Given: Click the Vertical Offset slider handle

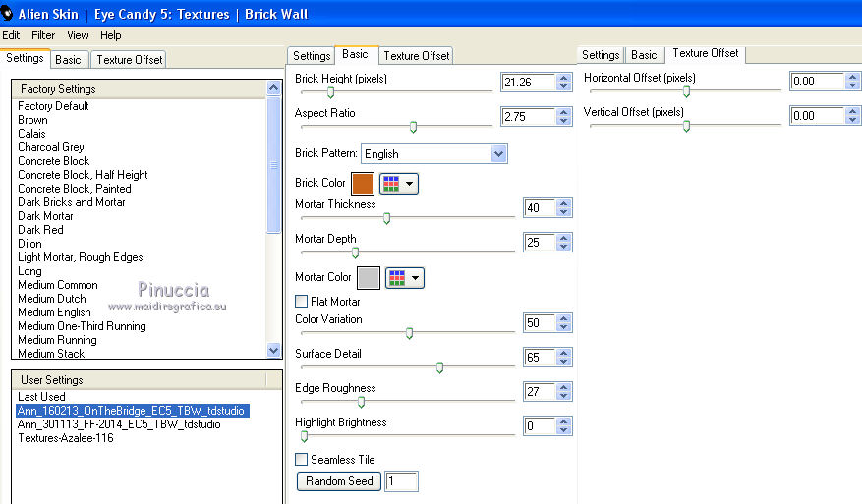Looking at the screenshot, I should [x=686, y=126].
